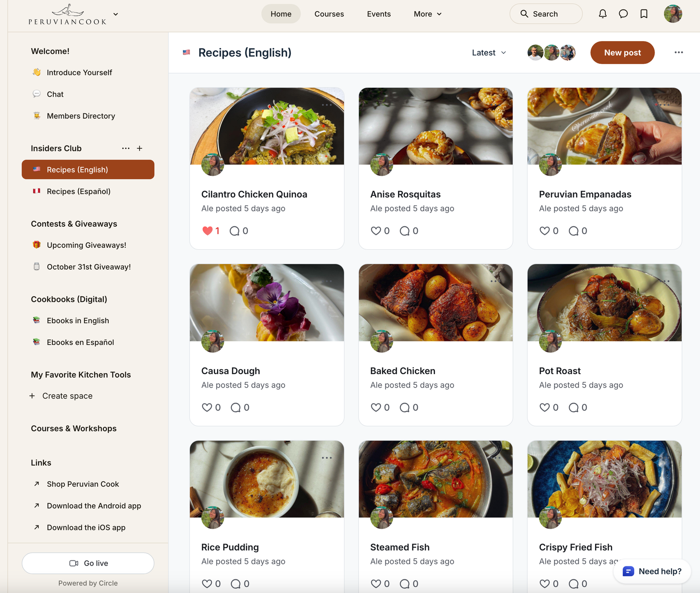Expand the Latest sort dropdown
This screenshot has height=593, width=700.
click(x=489, y=53)
